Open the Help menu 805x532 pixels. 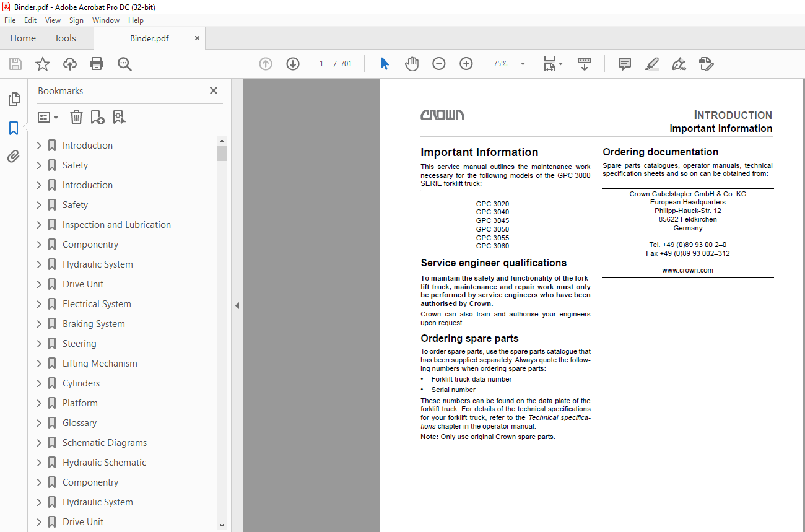pos(136,20)
